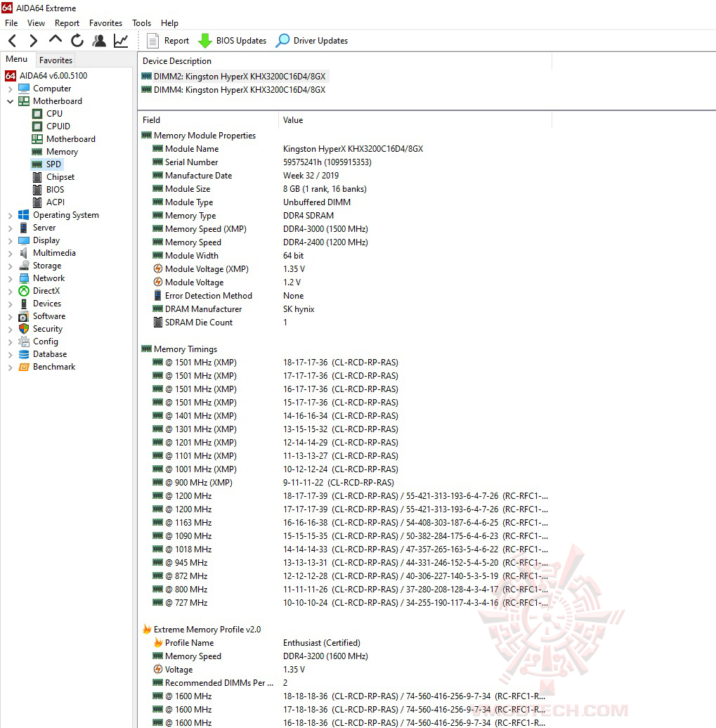The height and width of the screenshot is (728, 716).
Task: Click the Back navigation arrow
Action: tap(13, 41)
